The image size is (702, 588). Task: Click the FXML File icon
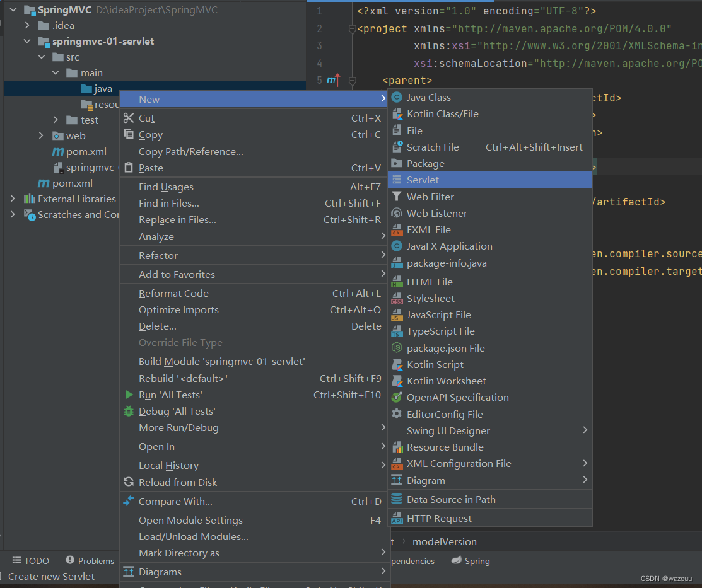(397, 229)
